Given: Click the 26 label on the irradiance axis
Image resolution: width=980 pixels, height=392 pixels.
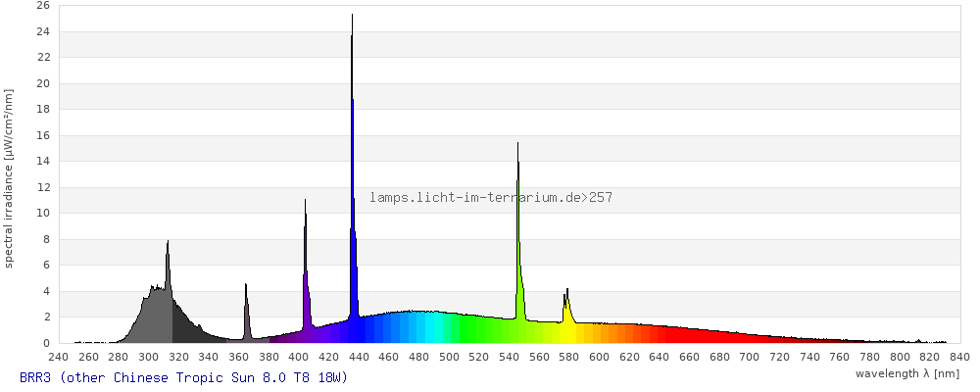Looking at the screenshot, I should 42,5.
